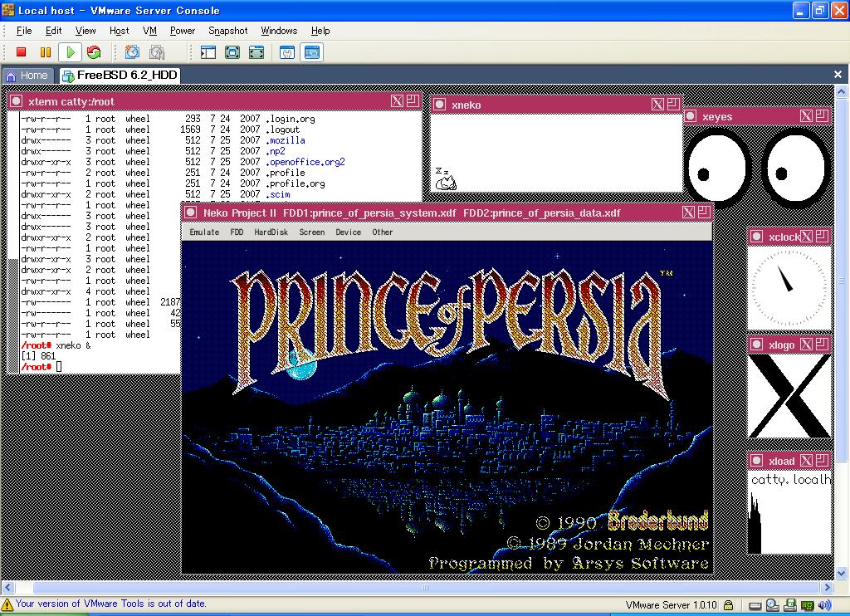This screenshot has width=850, height=616.
Task: Click the vertical scrollbar up arrow
Action: pos(842,91)
